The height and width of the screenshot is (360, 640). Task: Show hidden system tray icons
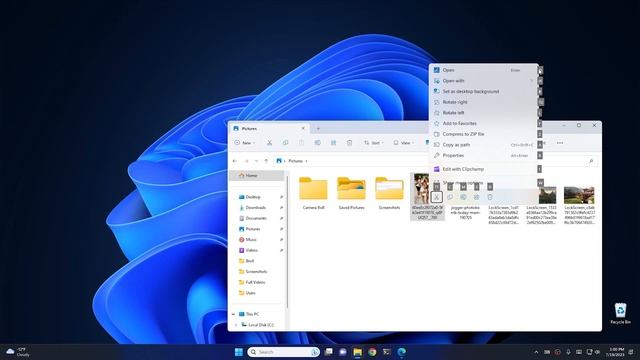(536, 352)
